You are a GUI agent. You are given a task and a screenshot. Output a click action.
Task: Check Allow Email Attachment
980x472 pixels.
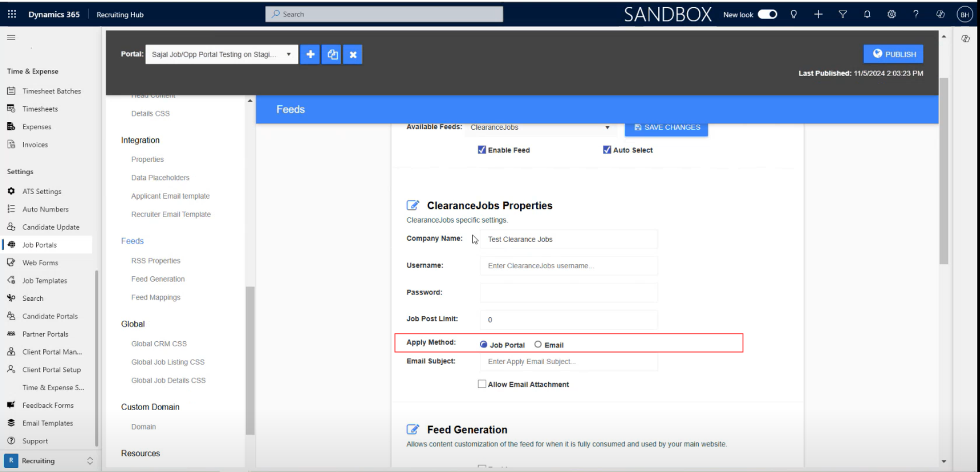click(x=482, y=384)
